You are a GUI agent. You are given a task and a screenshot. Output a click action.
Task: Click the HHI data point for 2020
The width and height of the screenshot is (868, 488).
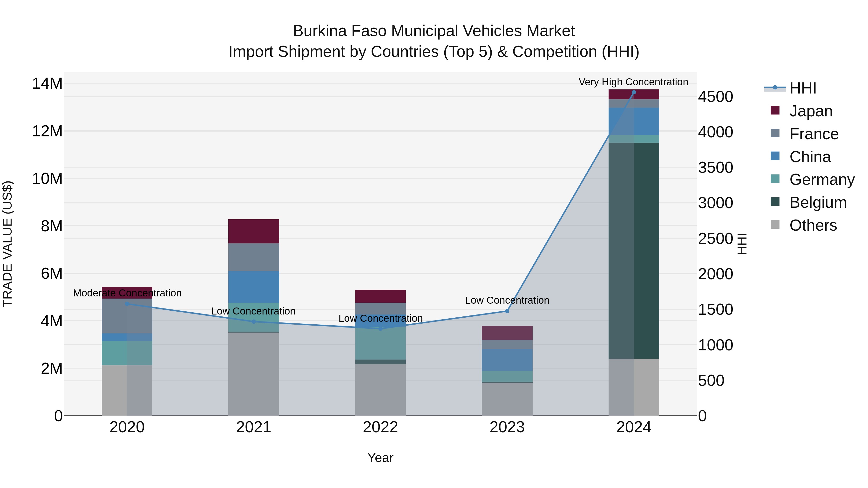[x=127, y=304]
